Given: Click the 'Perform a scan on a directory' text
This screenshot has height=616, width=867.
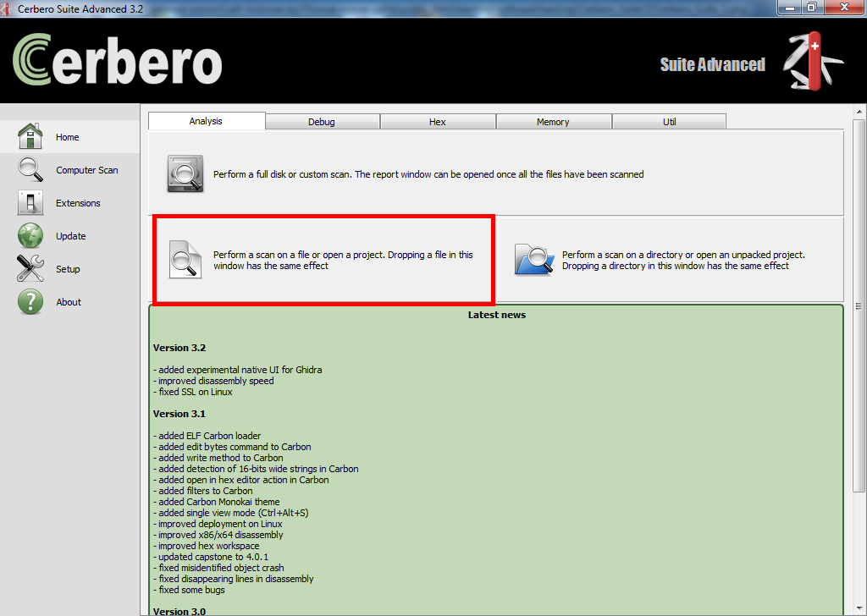Looking at the screenshot, I should click(x=682, y=260).
